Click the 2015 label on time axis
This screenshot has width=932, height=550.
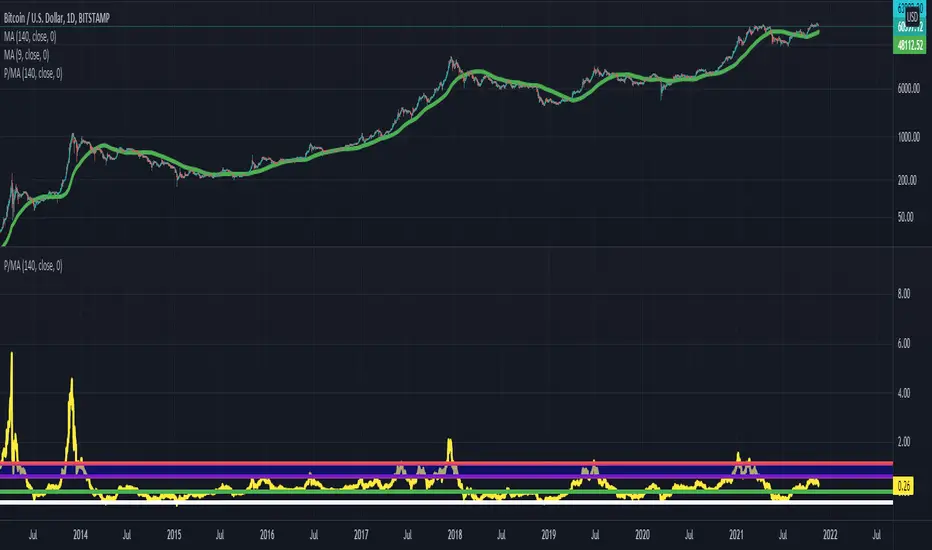(174, 535)
